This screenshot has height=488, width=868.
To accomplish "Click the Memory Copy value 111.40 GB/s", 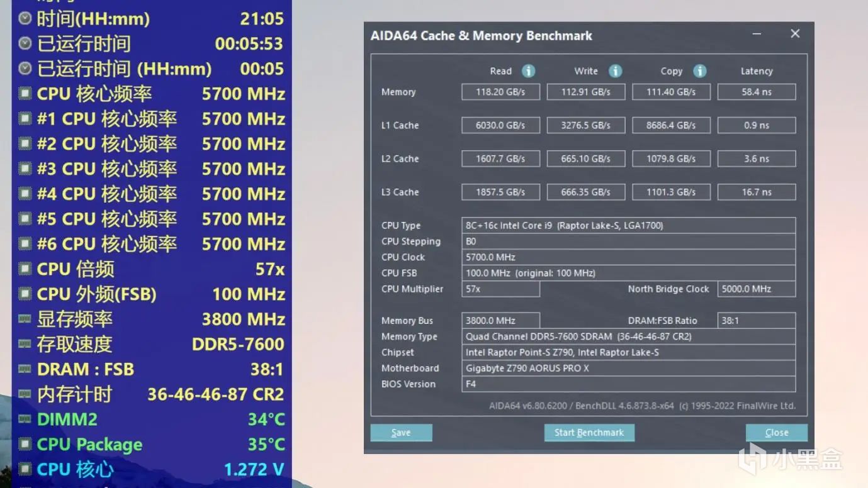I will click(671, 92).
